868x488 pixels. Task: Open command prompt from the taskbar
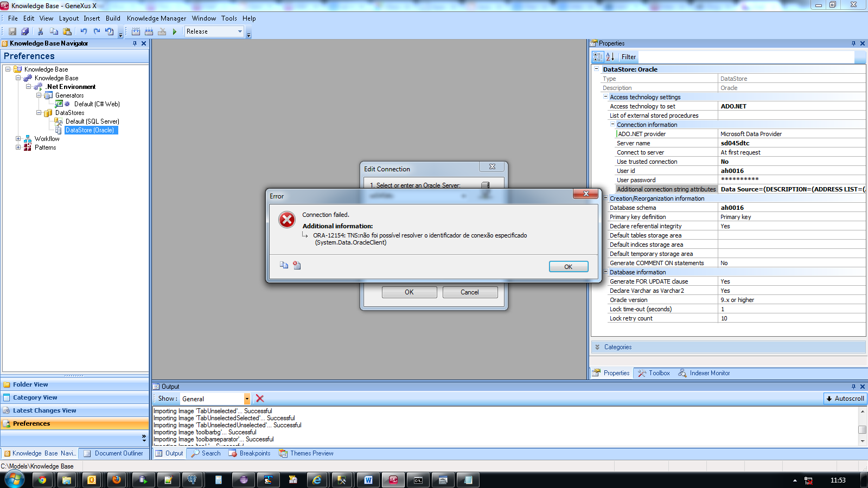[x=418, y=480]
